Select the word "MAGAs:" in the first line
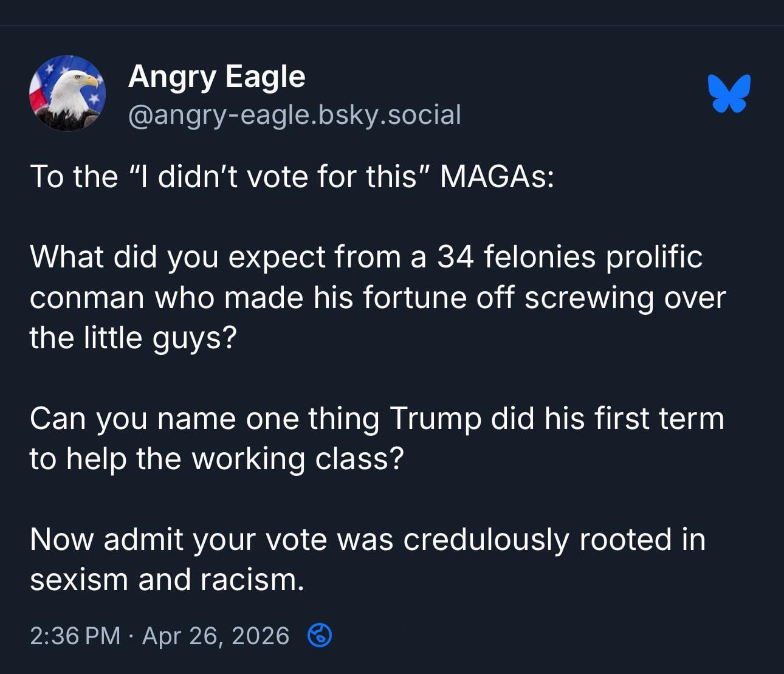 [497, 177]
